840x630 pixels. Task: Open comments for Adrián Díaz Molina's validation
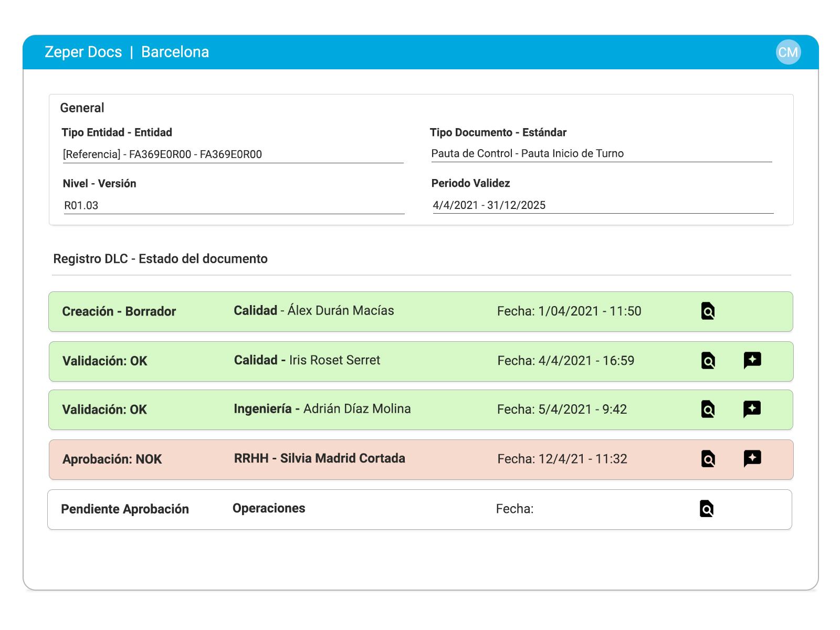(x=753, y=409)
